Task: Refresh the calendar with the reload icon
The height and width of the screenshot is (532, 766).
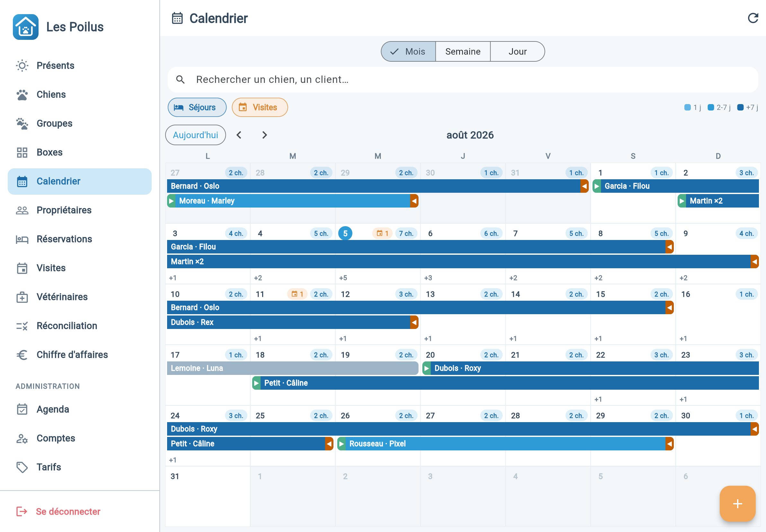Action: (753, 18)
